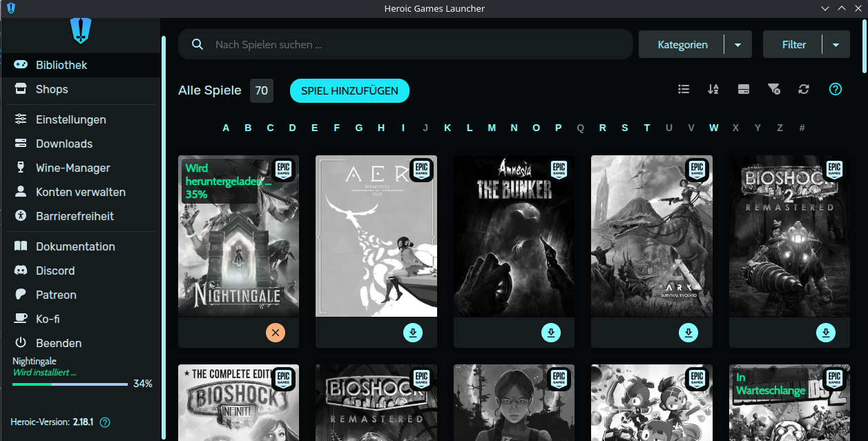Open Einstellungen in the sidebar
Screen dimensions: 868x441
point(80,119)
